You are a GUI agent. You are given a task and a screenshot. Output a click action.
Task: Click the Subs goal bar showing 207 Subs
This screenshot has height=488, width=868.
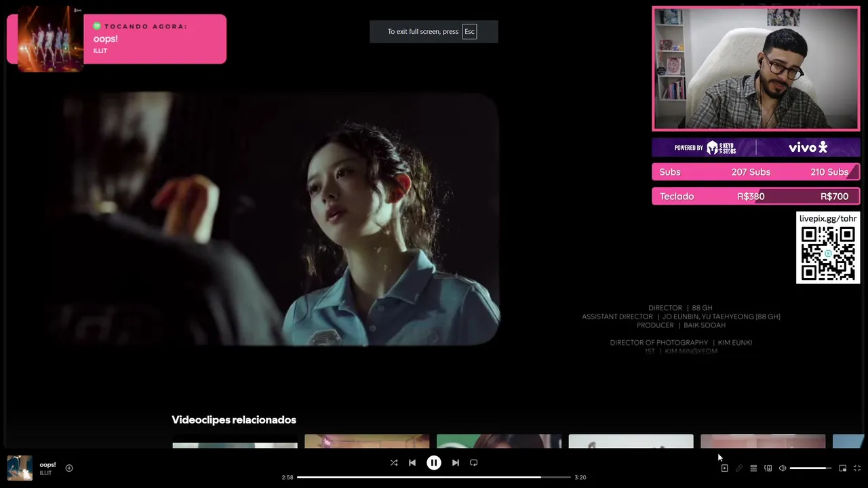[756, 172]
